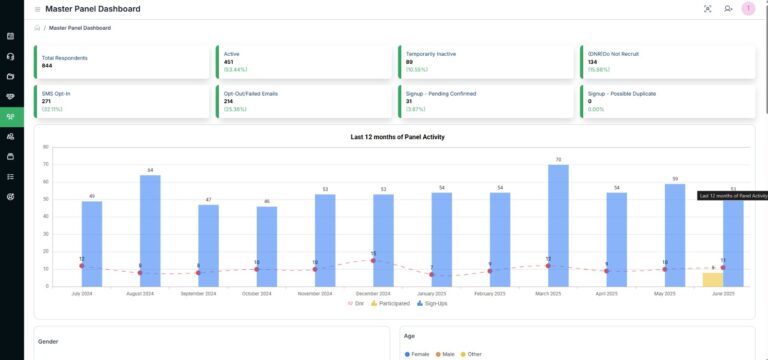Toggle the hamburger menu beside the page title
The image size is (768, 360).
38,9
